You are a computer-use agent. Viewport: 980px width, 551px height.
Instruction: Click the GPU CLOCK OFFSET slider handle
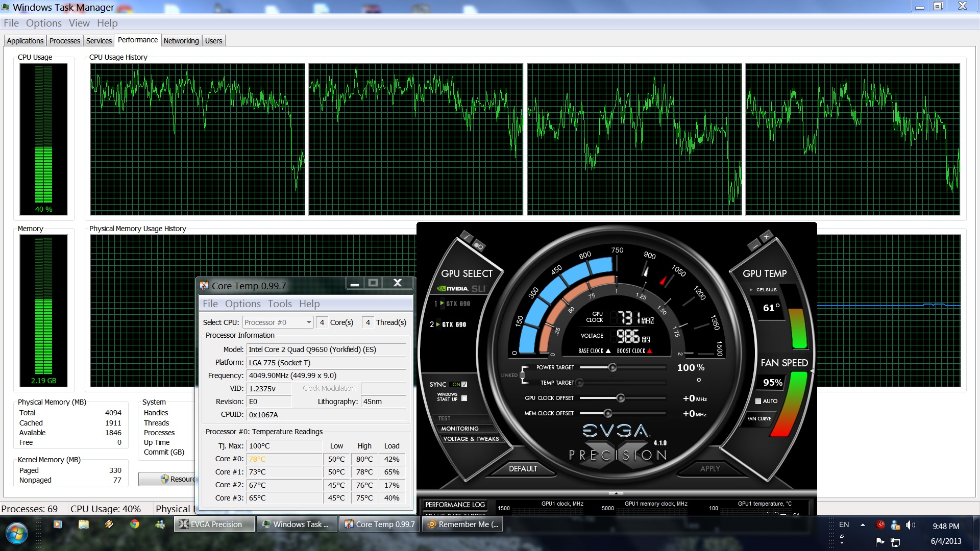click(620, 398)
